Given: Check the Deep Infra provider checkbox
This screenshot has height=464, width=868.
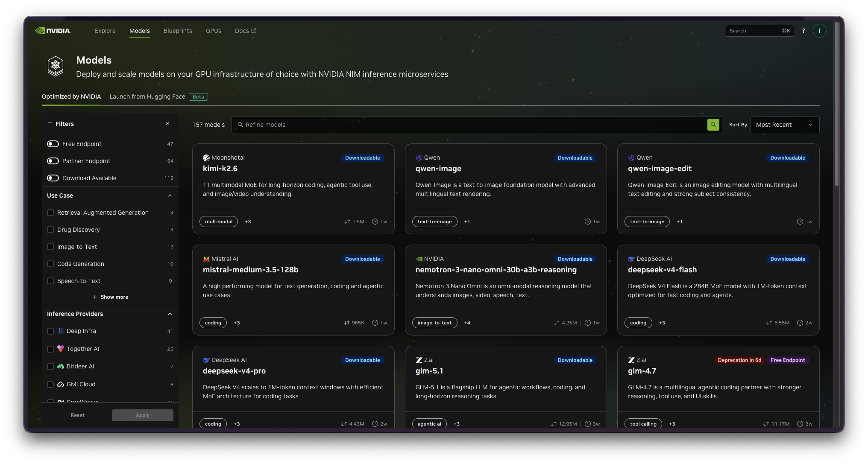Looking at the screenshot, I should coord(50,331).
